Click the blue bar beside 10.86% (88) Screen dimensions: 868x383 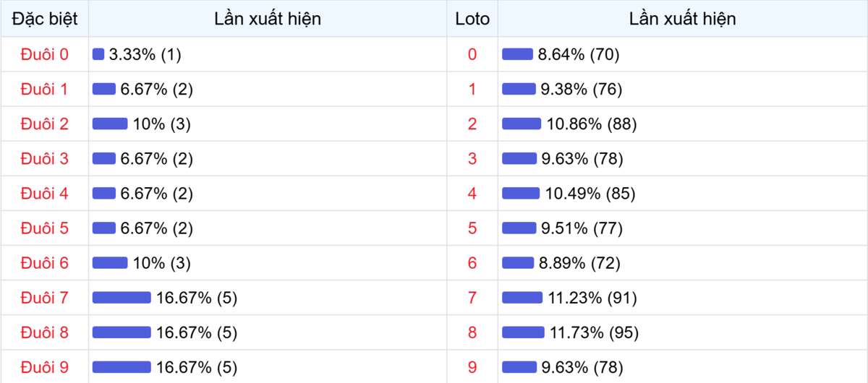click(x=522, y=124)
